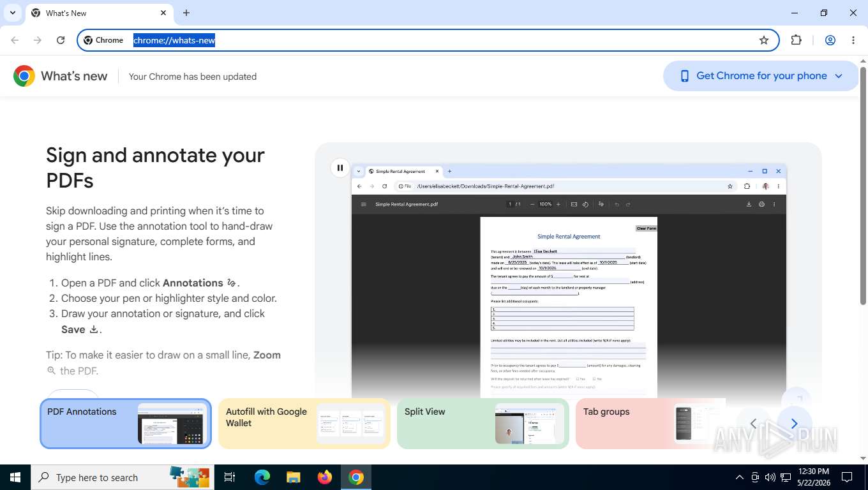Click the Sign and annotate your PDFs heading

[x=155, y=168]
